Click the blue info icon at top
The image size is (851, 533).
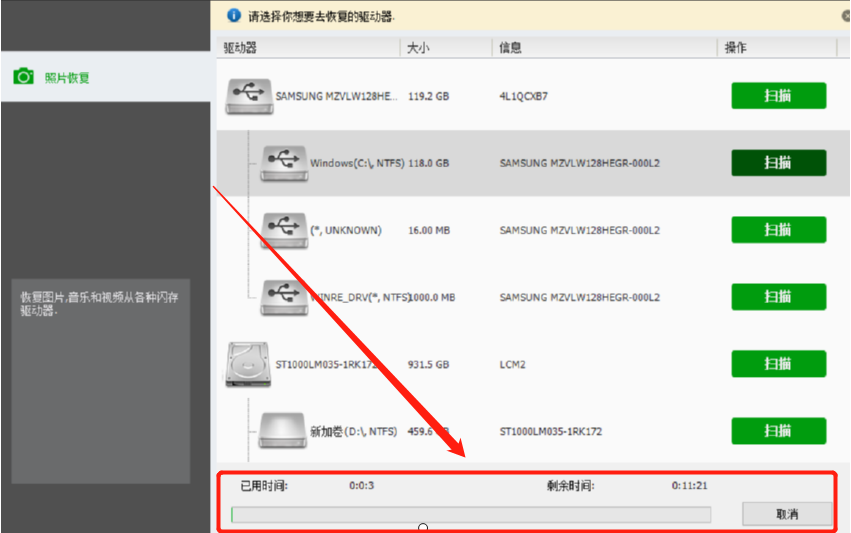pos(234,16)
